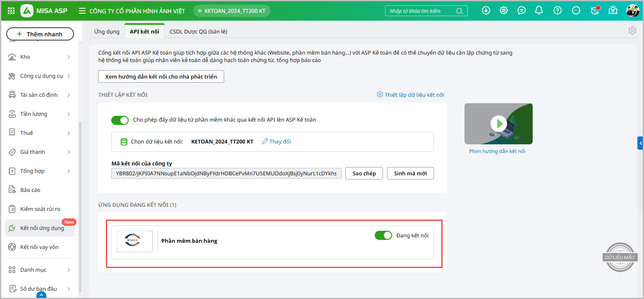
Task: Open the settings gear in top header
Action: pos(504,11)
